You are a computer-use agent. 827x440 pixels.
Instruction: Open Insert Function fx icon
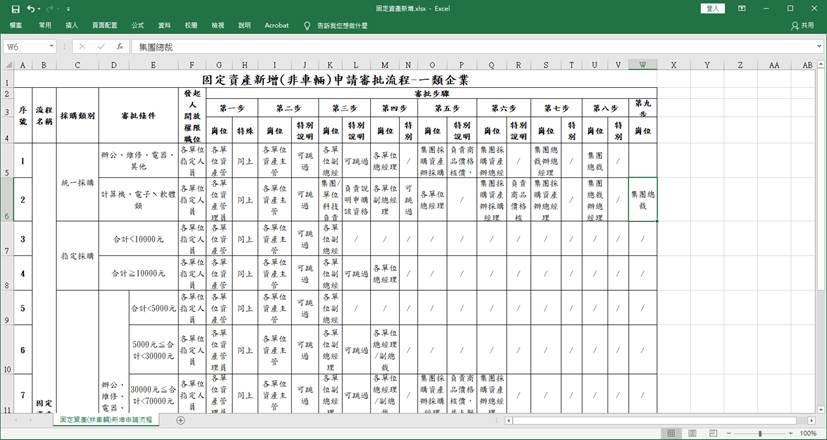point(120,47)
